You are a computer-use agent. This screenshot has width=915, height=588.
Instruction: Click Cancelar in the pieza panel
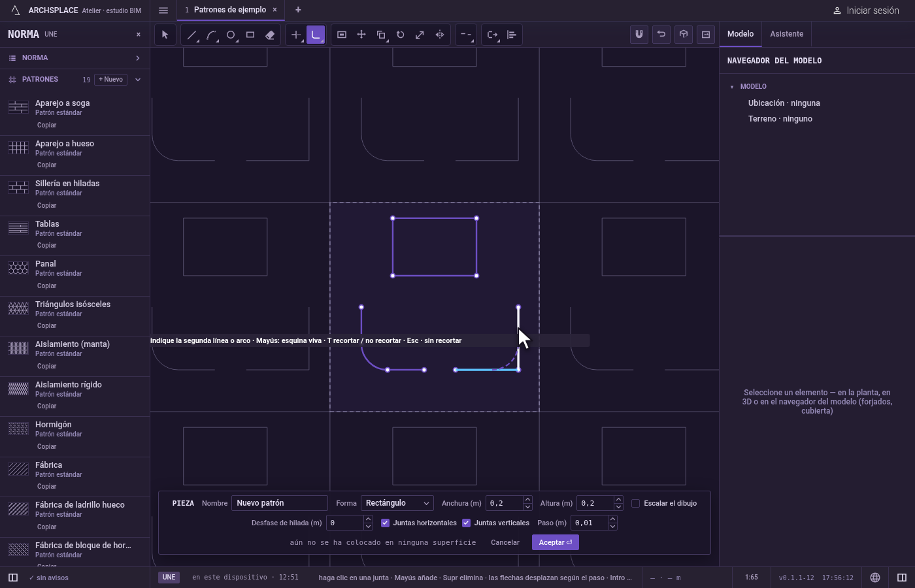coord(505,542)
